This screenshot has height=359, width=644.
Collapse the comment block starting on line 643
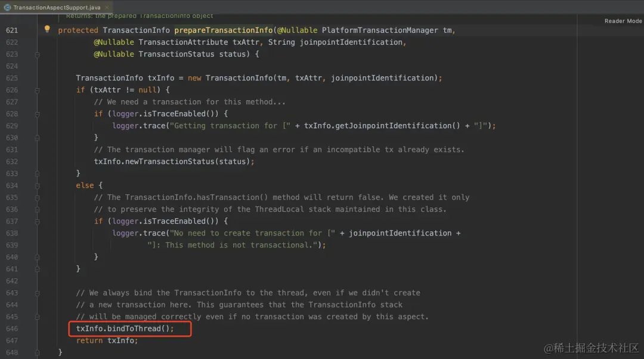37,293
